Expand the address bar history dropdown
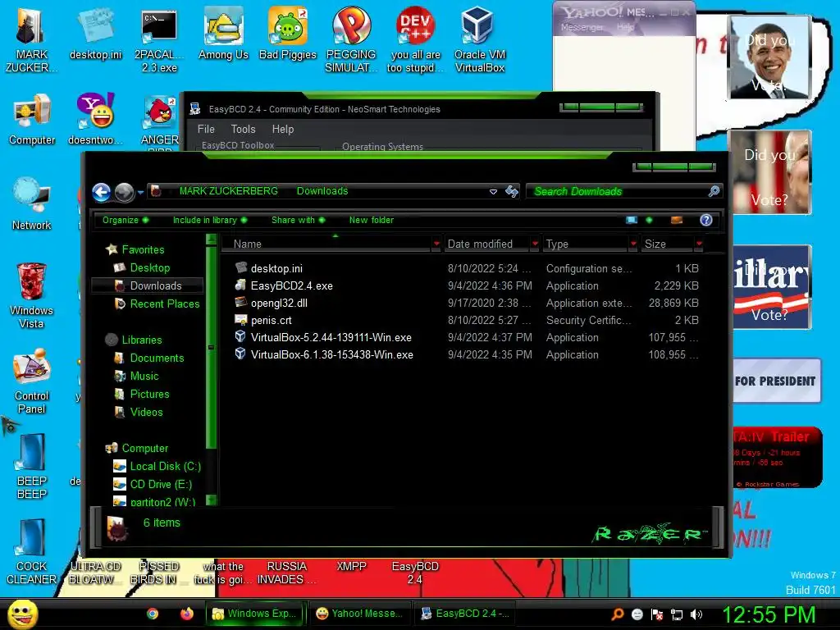This screenshot has height=630, width=840. point(493,192)
